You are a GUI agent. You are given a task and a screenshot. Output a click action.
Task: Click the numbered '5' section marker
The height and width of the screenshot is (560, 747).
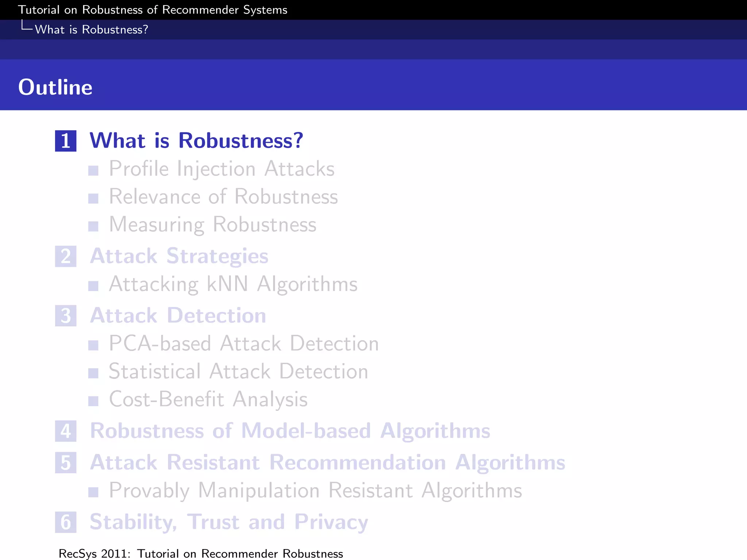pyautogui.click(x=66, y=463)
